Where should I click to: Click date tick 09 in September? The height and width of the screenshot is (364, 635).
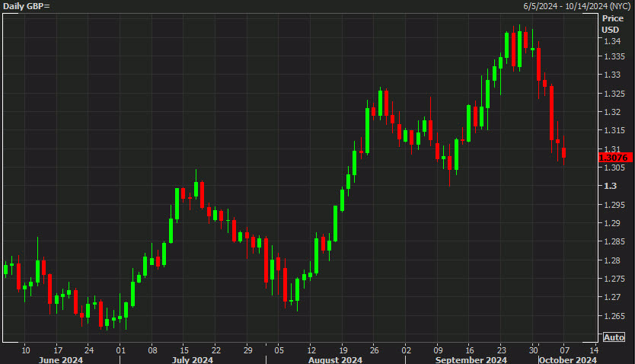click(438, 350)
